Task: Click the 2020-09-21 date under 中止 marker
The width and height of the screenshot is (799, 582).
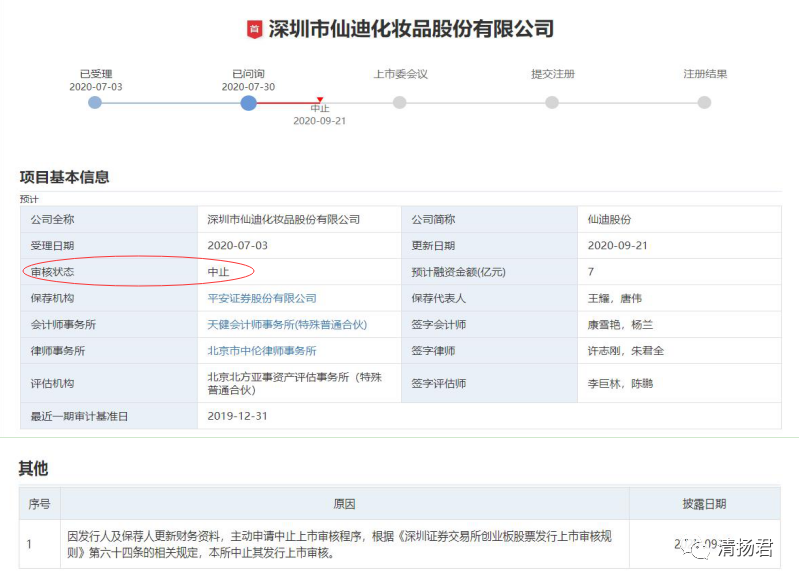Action: tap(319, 121)
